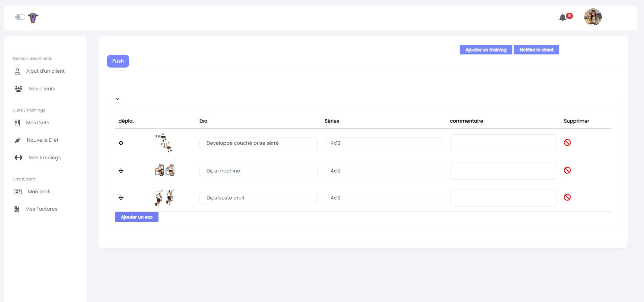
Task: Click the Mon profil ID card icon
Action: pyautogui.click(x=18, y=192)
